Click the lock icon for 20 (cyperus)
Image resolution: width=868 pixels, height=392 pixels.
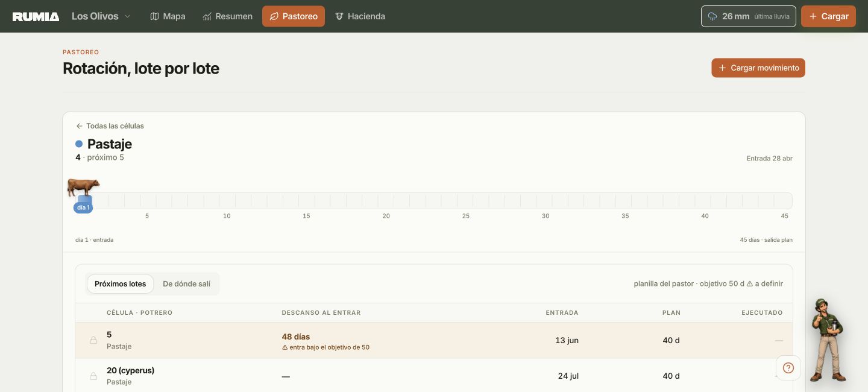click(x=93, y=376)
